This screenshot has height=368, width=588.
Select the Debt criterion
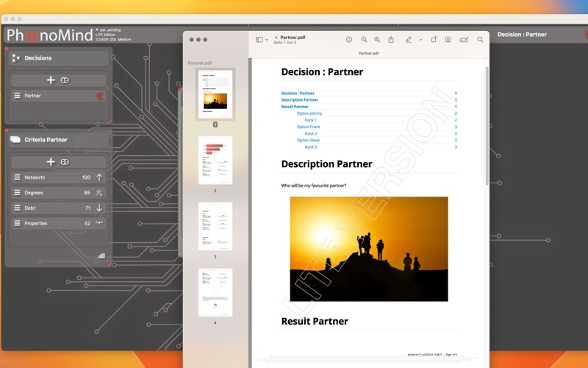point(58,208)
